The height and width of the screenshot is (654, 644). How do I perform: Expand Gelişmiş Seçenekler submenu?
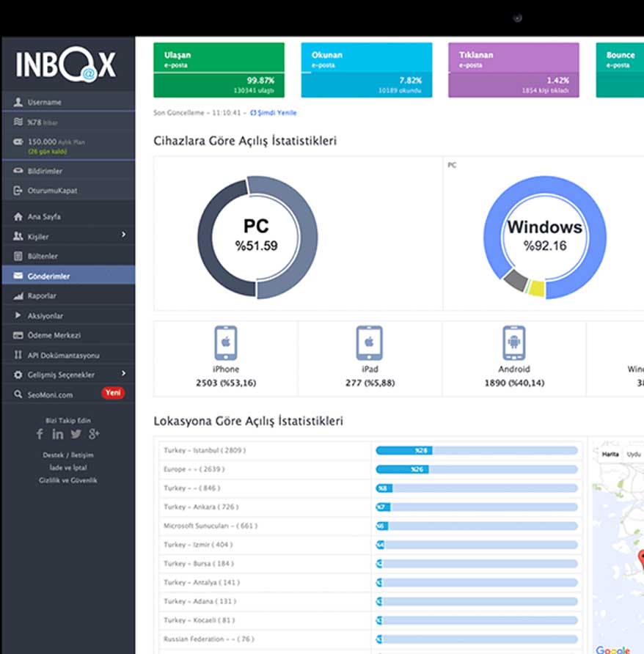123,374
